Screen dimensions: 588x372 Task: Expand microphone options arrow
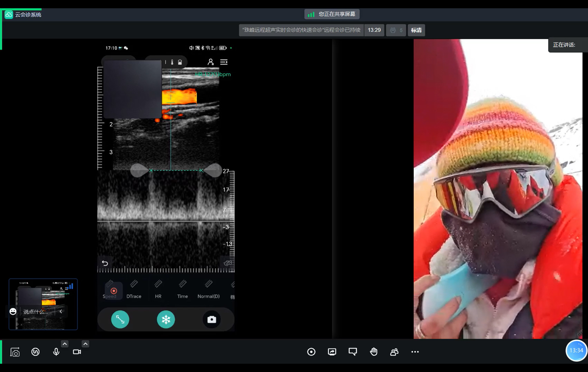tap(65, 344)
